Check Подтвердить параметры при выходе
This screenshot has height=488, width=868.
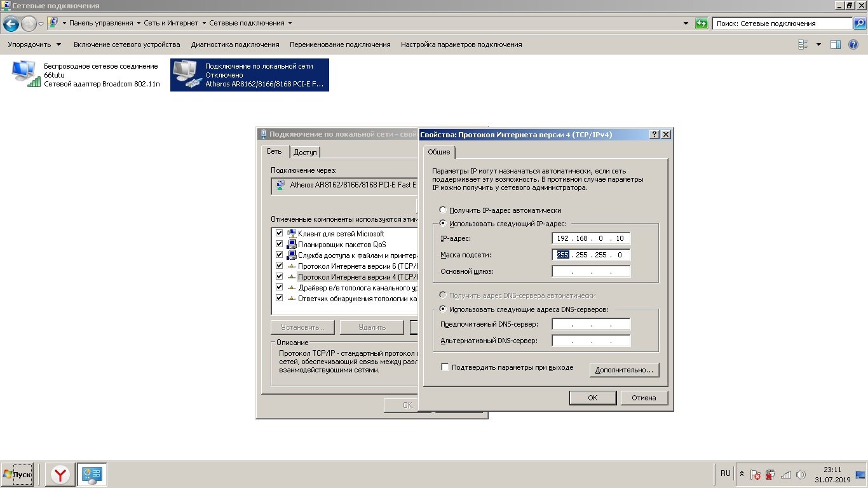coord(445,367)
